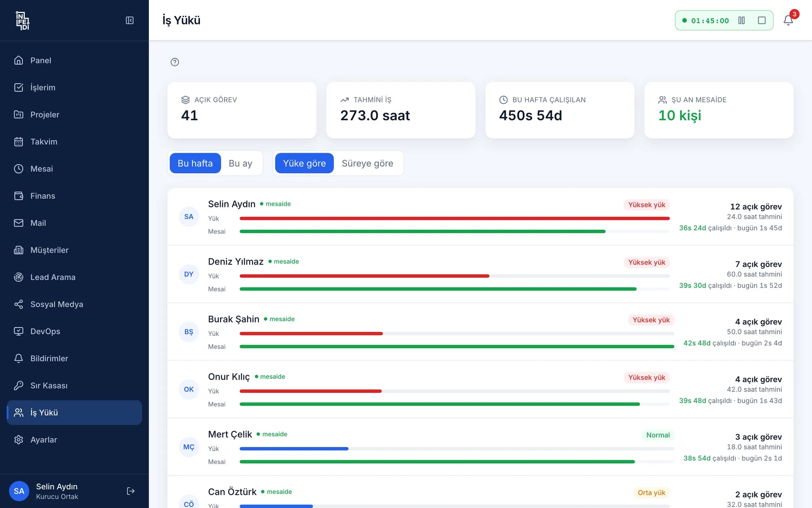Click the Lead Arama target icon
The image size is (812, 508).
19,277
